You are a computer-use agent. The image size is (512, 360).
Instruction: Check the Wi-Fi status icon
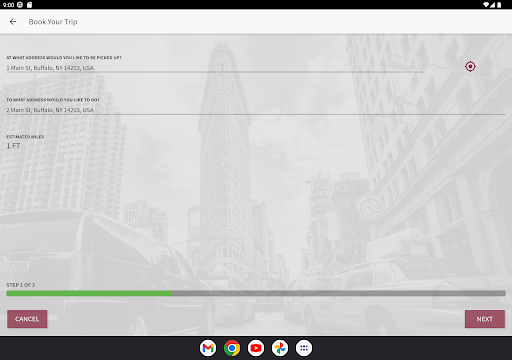pyautogui.click(x=486, y=5)
